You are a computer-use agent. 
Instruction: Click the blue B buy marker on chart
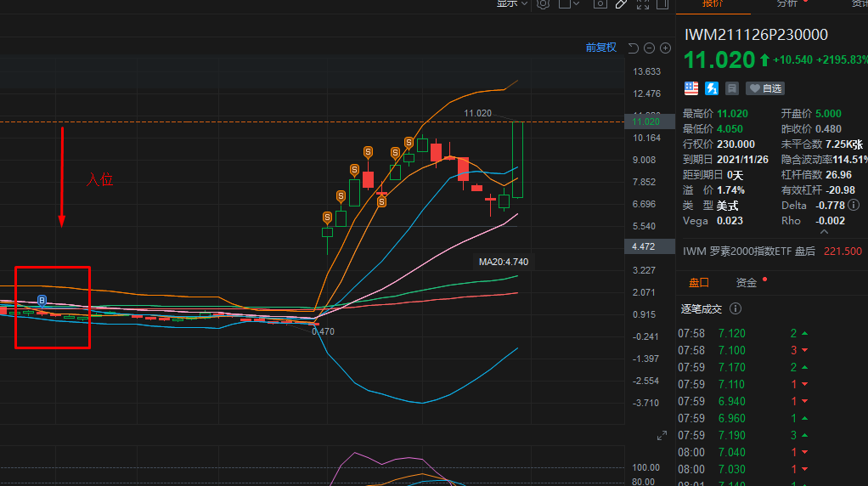[42, 301]
